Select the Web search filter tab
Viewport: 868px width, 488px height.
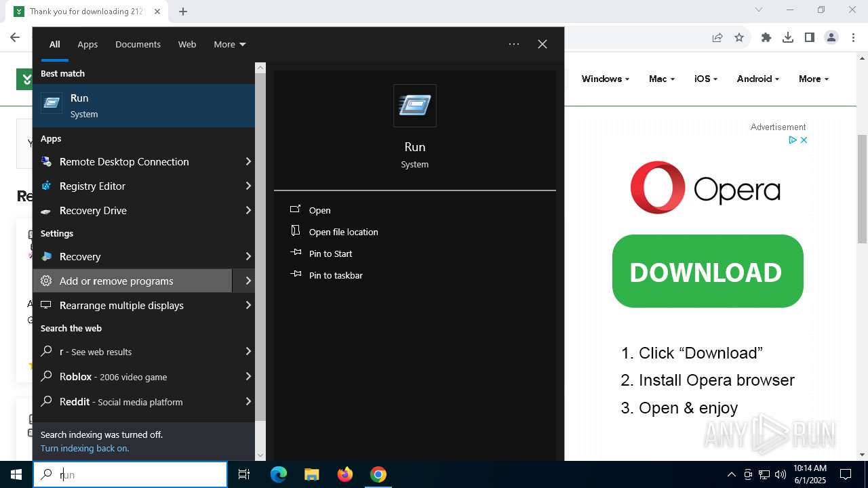pos(187,44)
